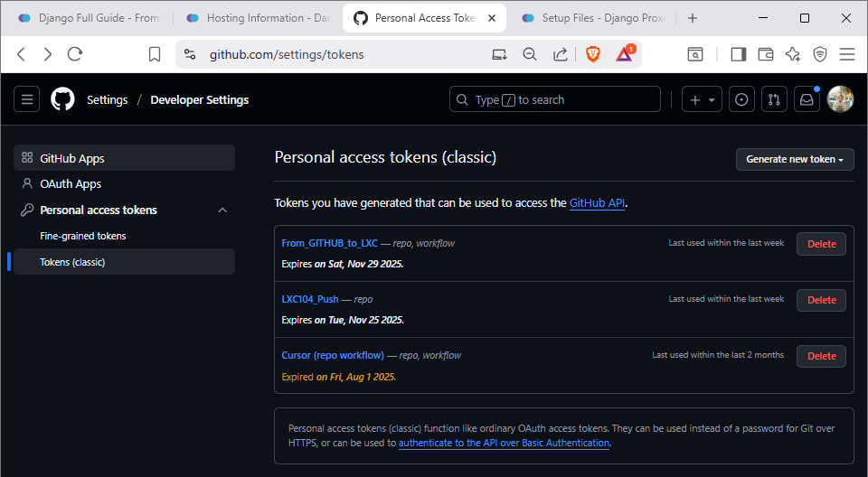Open Brave Rewards triangle icon
This screenshot has height=477, width=868.
pyautogui.click(x=625, y=53)
